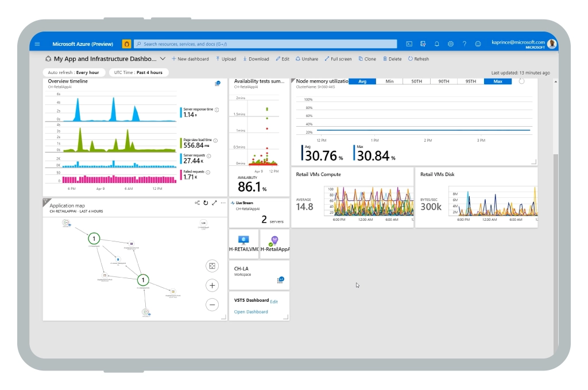
Task: Expand the dashboard name dropdown chevron
Action: pyautogui.click(x=163, y=59)
